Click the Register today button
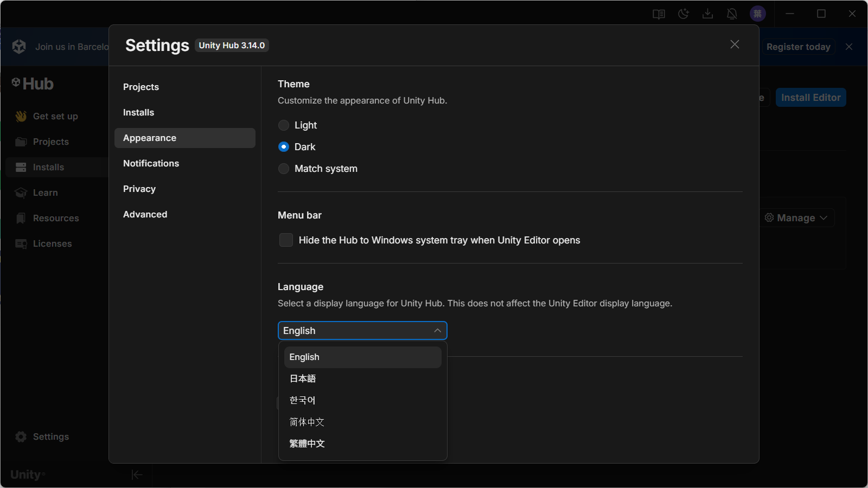The image size is (868, 488). pyautogui.click(x=799, y=47)
